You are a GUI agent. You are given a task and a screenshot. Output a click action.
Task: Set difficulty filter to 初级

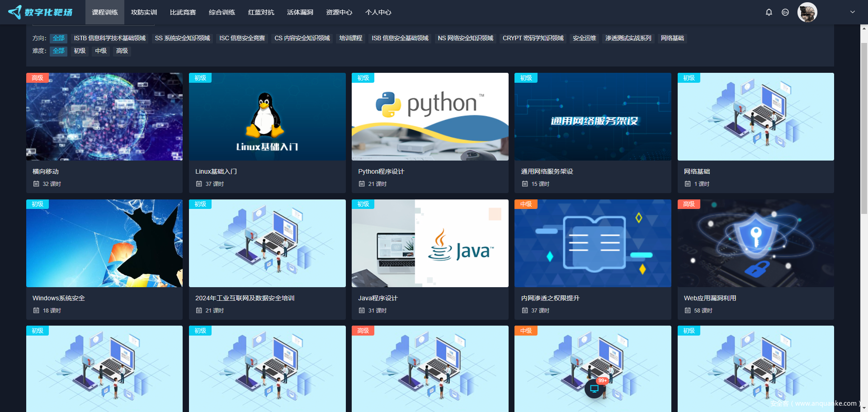pyautogui.click(x=80, y=51)
